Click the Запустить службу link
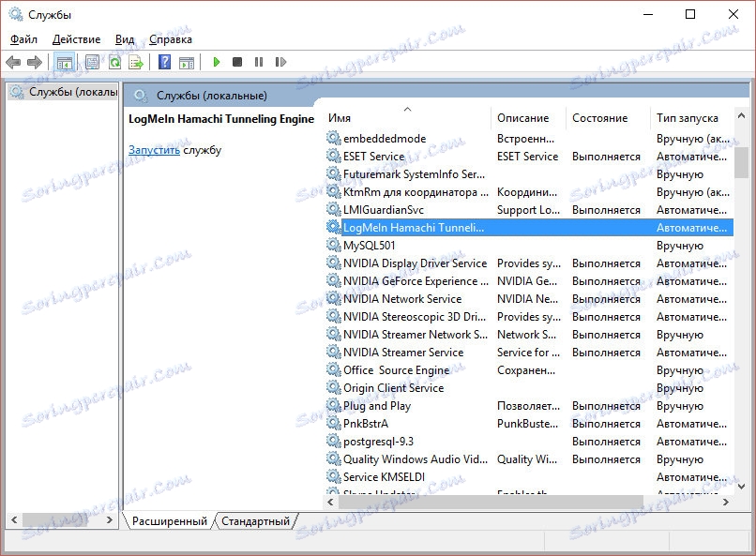756x556 pixels. (155, 149)
